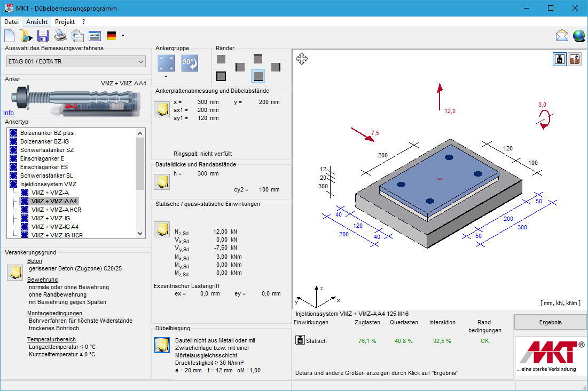Screen dimensions: 588x391
Task: Print using the printer toolbar icon
Action: [x=60, y=36]
